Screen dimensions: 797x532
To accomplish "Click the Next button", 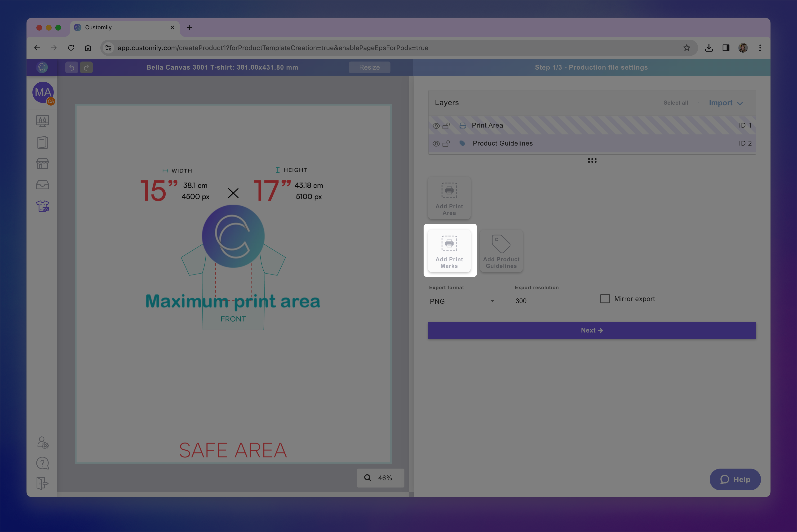I will coord(592,330).
